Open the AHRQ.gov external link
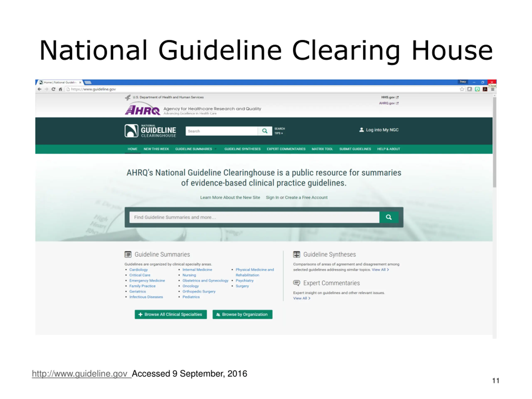532x399 pixels. click(x=389, y=103)
